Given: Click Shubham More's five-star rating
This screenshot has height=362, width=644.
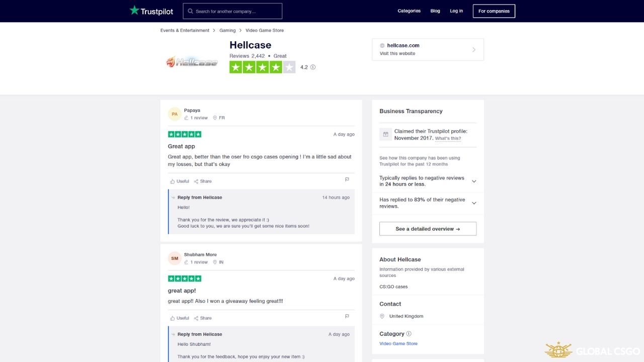Looking at the screenshot, I should point(185,279).
